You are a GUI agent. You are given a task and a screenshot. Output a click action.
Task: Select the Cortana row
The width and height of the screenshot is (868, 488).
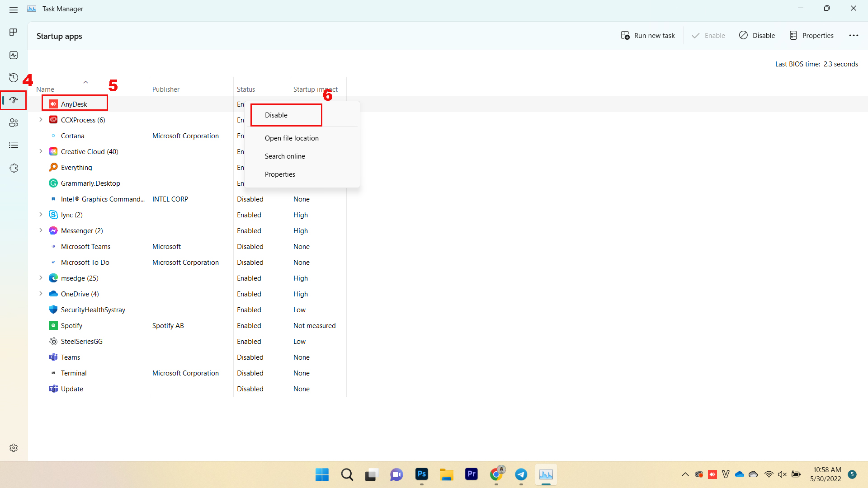[187, 136]
